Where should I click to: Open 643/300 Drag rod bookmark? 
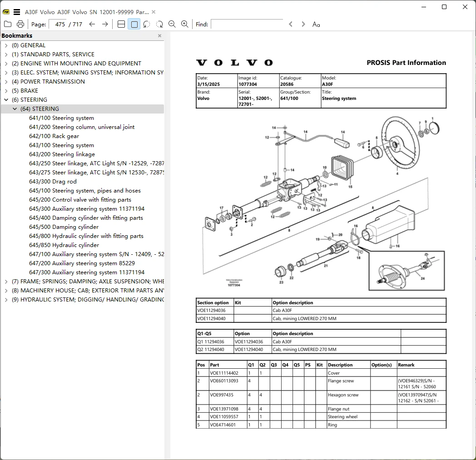pos(53,182)
